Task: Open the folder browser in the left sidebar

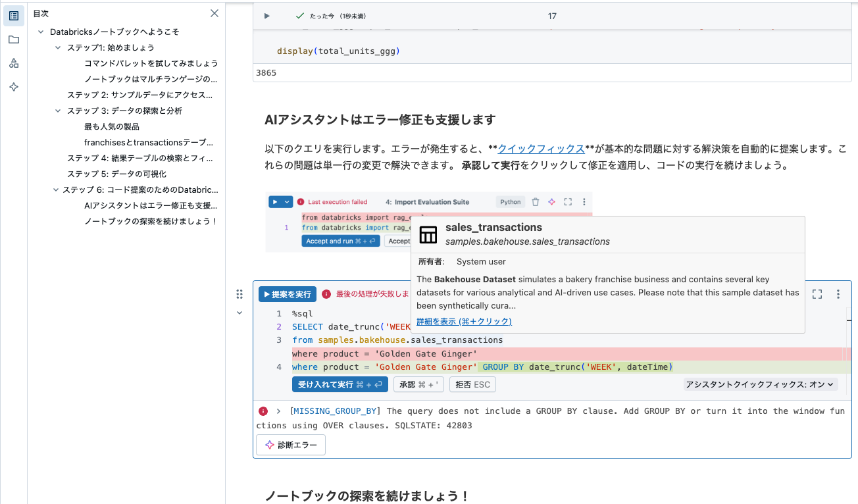Action: [x=13, y=39]
